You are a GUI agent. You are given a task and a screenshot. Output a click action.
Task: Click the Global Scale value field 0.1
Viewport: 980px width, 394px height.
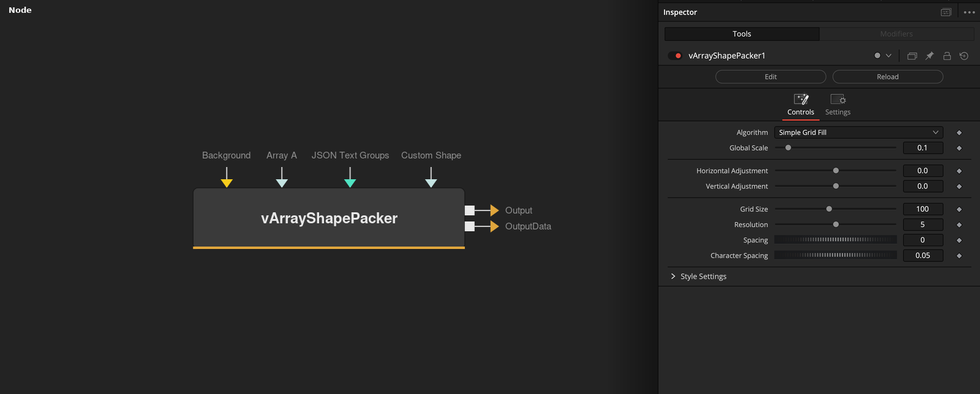pos(922,147)
